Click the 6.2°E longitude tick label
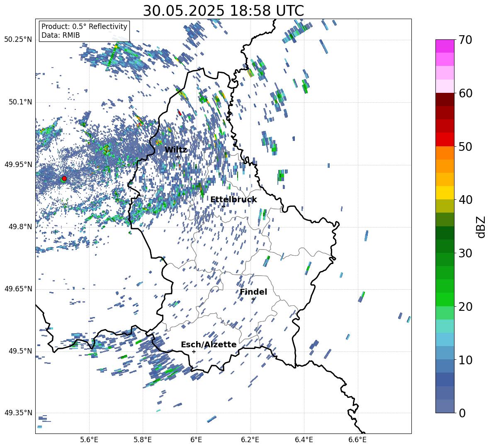Viewport: 491px width, 448px height. [250, 440]
